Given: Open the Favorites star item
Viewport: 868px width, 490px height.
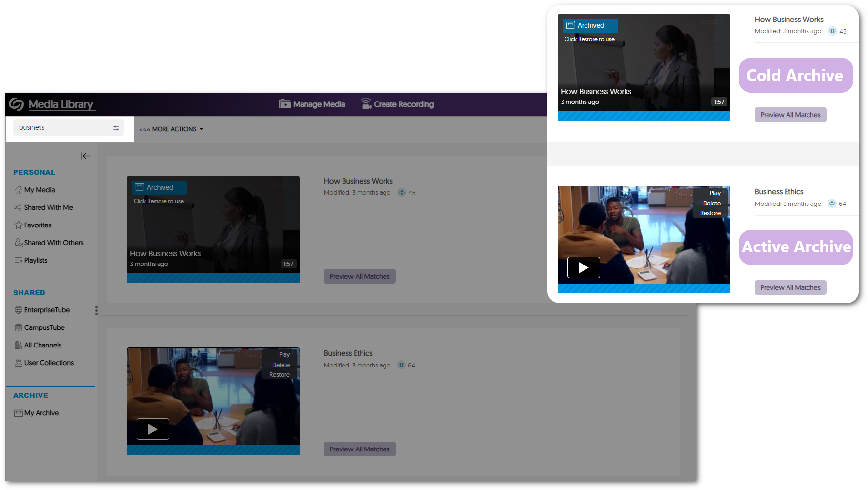Looking at the screenshot, I should (38, 225).
